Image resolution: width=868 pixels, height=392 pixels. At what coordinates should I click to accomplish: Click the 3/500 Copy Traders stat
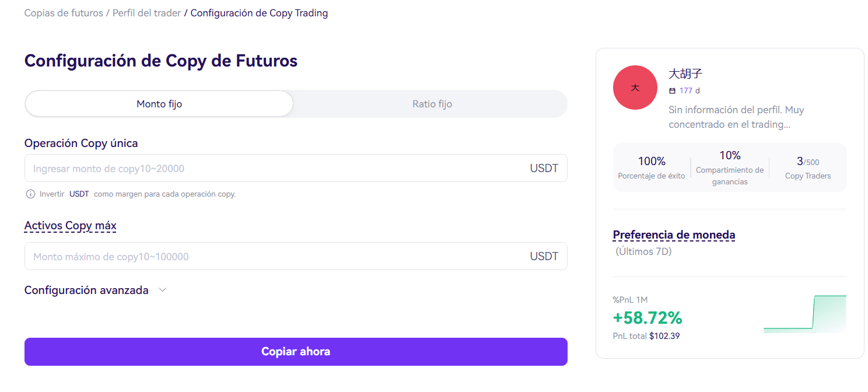coord(808,167)
